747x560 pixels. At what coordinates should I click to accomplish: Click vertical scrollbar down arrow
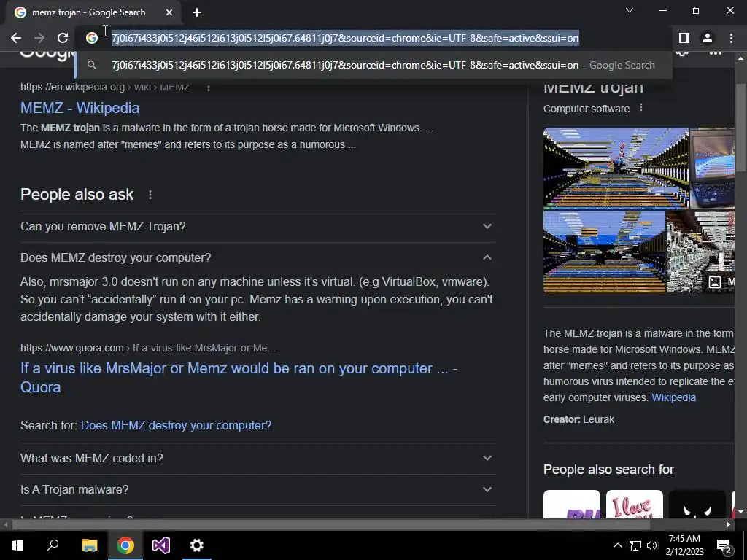point(740,512)
